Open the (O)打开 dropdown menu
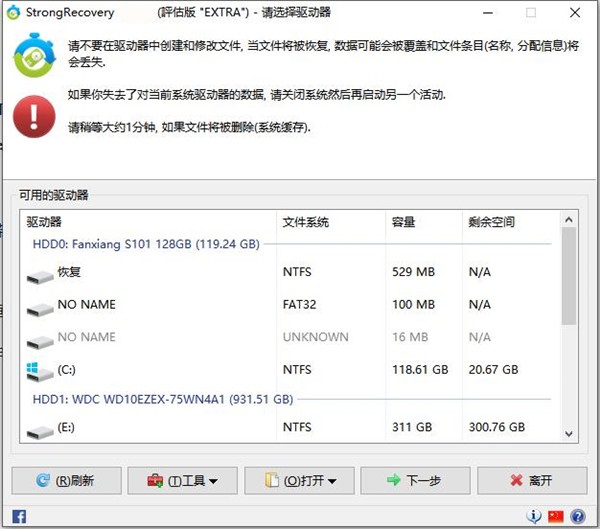600x529 pixels. pos(298,480)
